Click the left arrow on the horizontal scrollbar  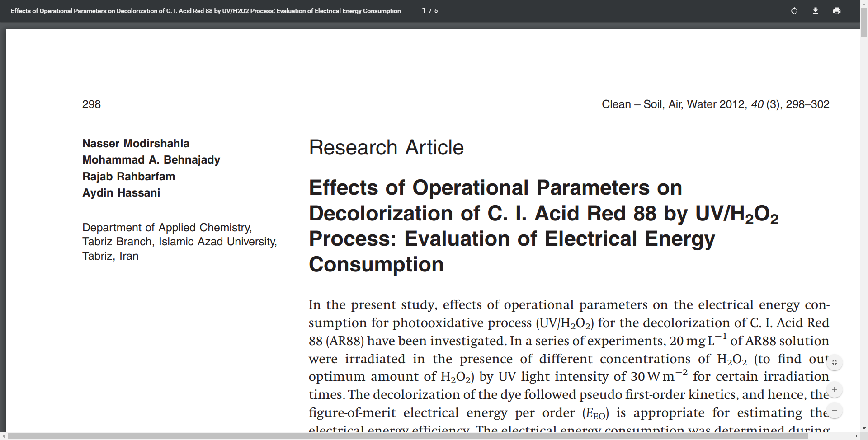pos(3,436)
